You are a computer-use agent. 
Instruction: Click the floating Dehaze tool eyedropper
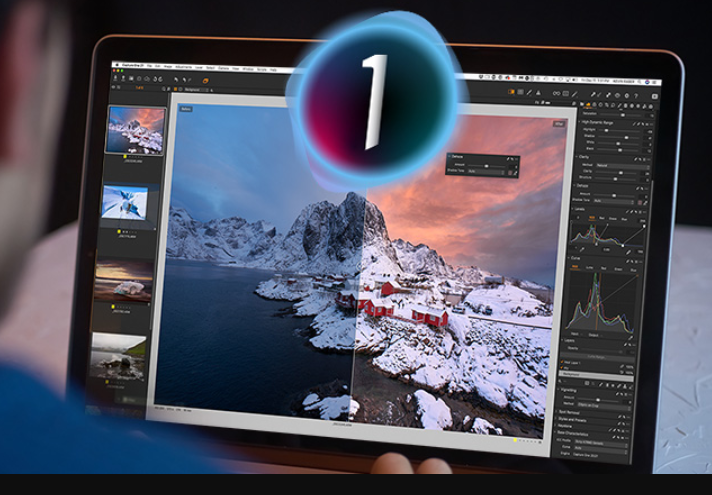pos(515,173)
